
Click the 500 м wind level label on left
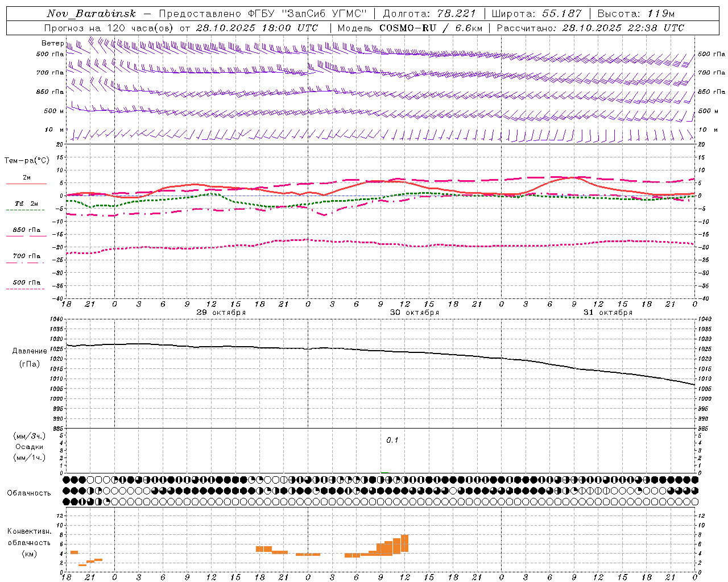point(54,111)
